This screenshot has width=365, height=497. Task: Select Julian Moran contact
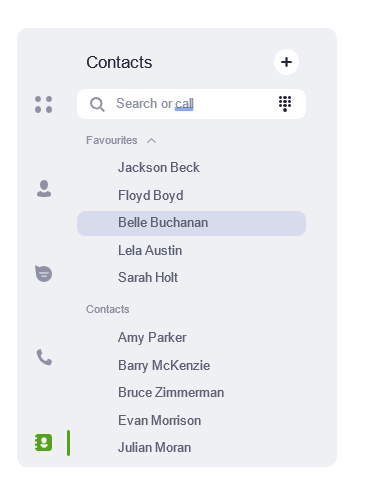(155, 447)
